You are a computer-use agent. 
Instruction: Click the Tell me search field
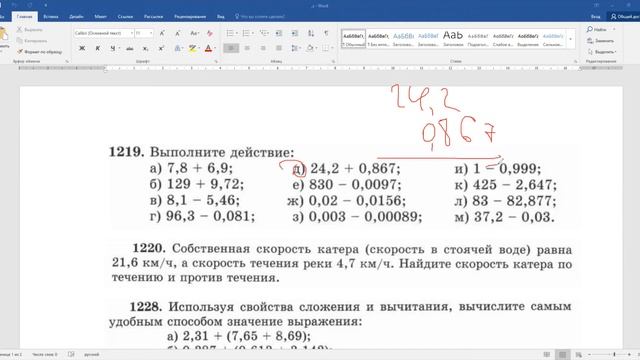click(260, 17)
